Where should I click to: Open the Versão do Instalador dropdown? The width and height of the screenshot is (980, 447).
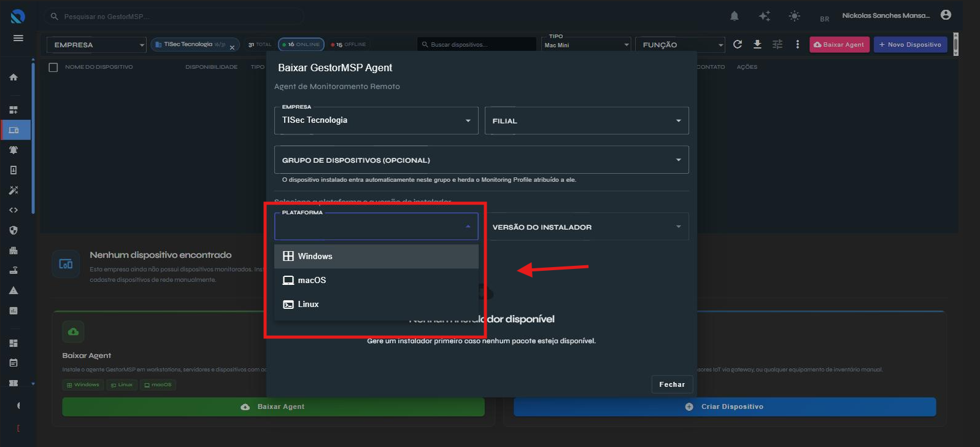[x=587, y=227]
